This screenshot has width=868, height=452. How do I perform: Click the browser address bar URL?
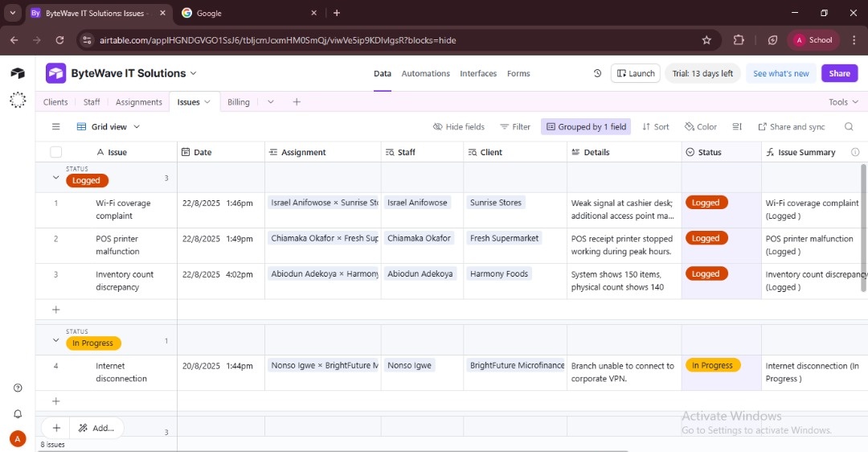(277, 40)
